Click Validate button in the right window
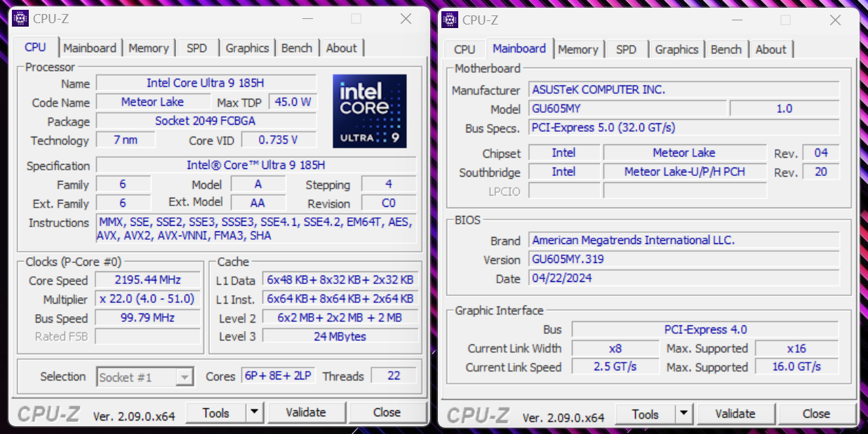The height and width of the screenshot is (434, 868). (735, 414)
